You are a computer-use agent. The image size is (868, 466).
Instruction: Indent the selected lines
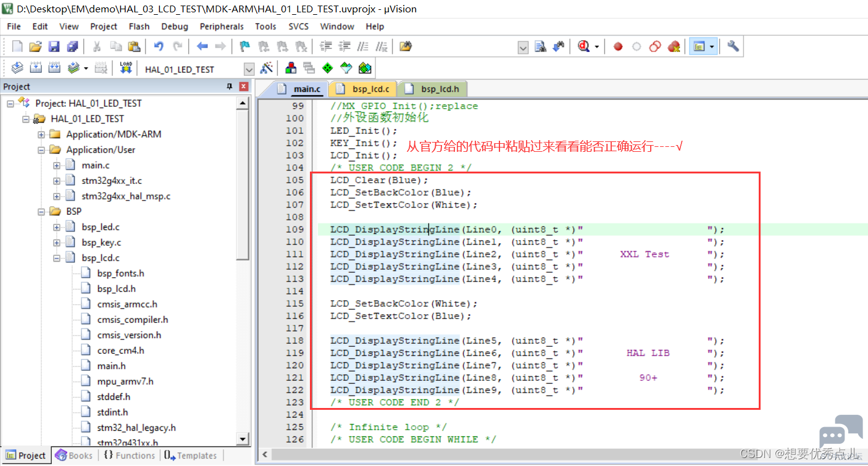[x=326, y=47]
